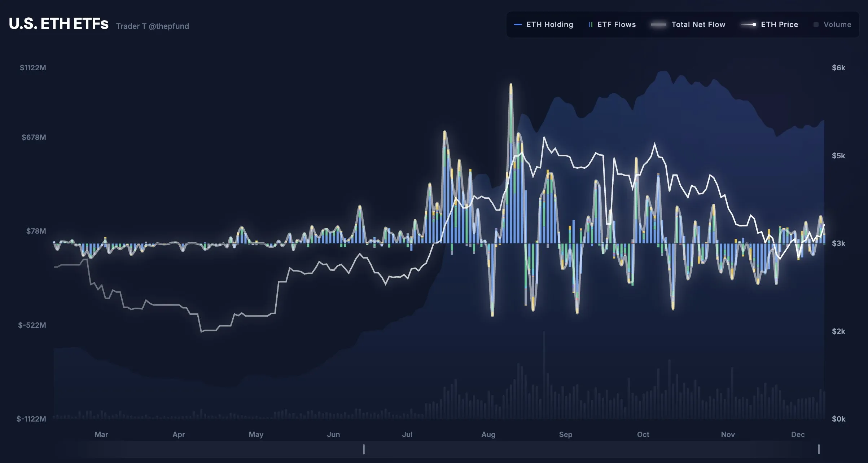Click the left handle of the range slider
The image size is (868, 463).
364,449
